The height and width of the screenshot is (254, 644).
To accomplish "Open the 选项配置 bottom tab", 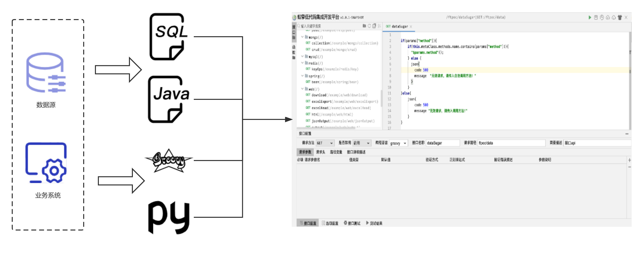I will pos(330,223).
